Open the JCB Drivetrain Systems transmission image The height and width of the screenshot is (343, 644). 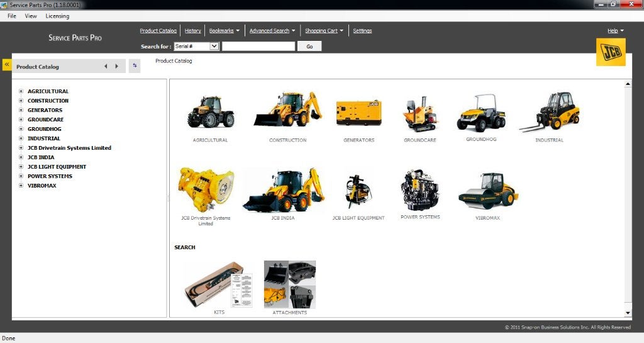206,189
